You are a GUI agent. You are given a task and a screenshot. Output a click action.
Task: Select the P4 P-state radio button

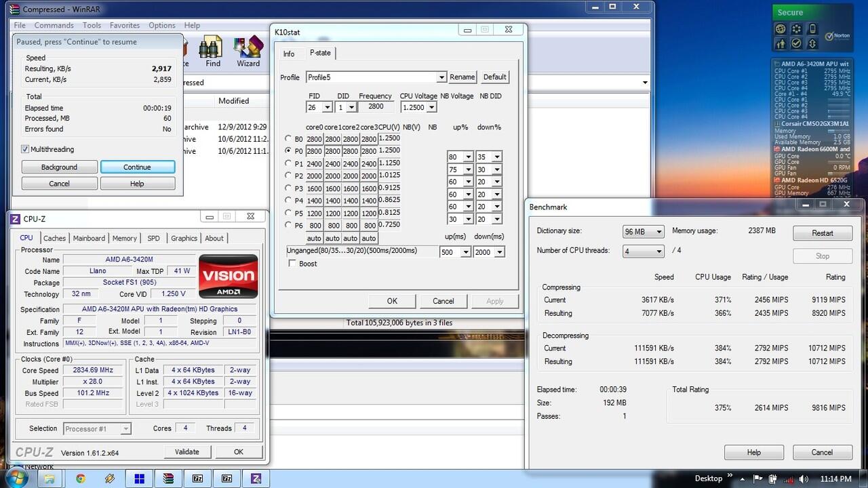(288, 201)
